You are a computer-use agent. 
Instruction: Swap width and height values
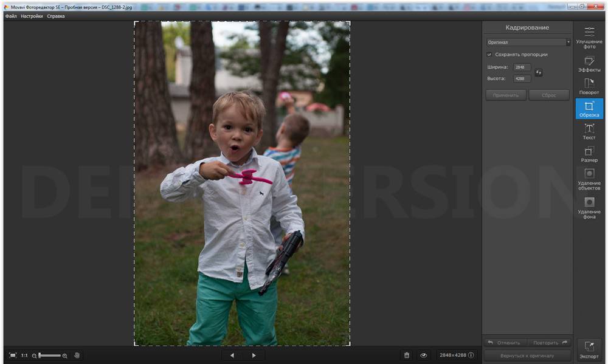539,73
